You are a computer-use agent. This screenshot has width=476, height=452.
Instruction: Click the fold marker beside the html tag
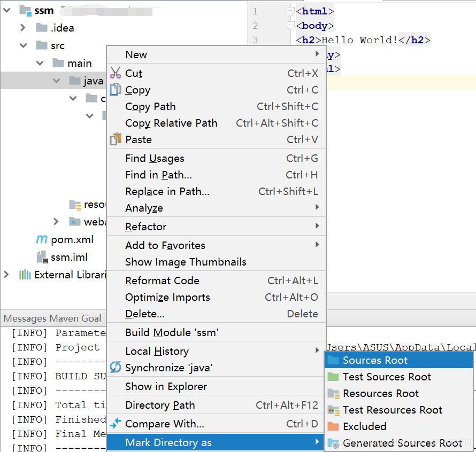290,11
